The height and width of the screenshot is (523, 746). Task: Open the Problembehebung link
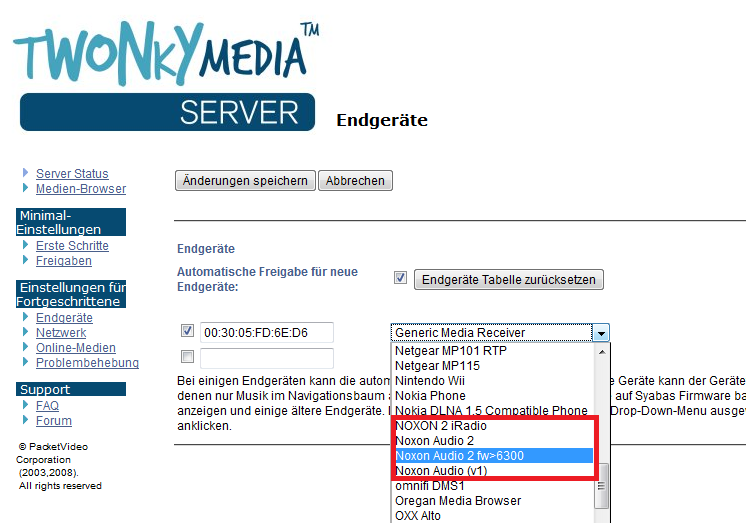click(88, 363)
